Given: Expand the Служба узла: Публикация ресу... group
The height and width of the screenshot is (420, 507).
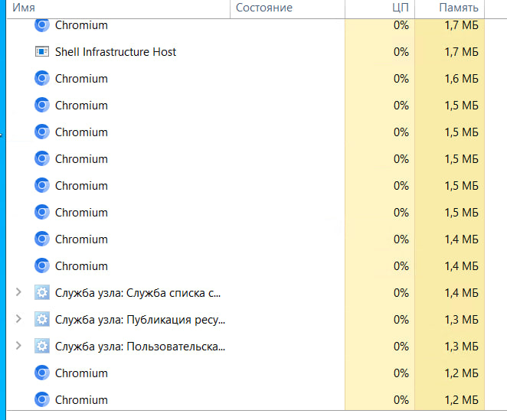Looking at the screenshot, I should coord(19,320).
